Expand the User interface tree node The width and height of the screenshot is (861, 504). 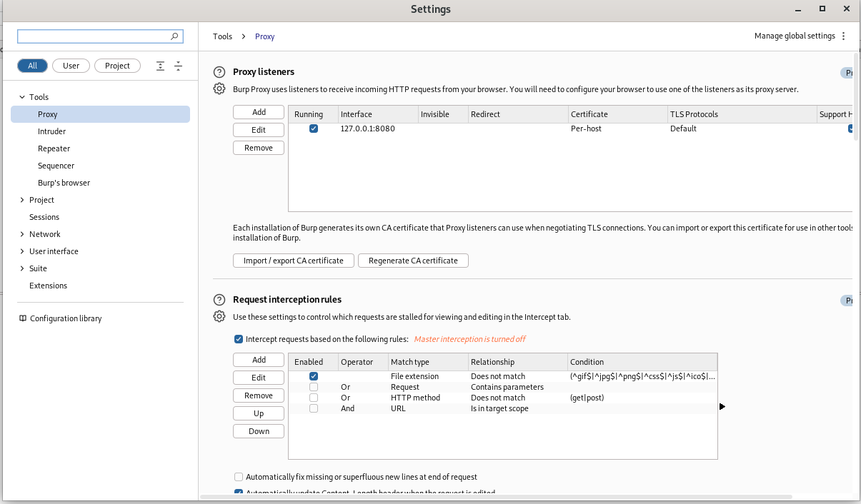click(22, 251)
